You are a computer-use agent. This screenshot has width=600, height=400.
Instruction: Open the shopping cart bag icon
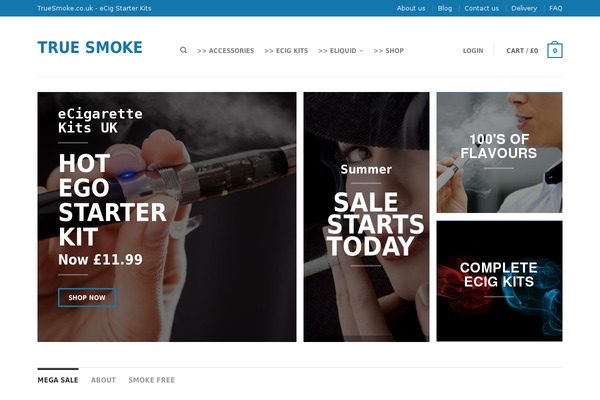point(554,49)
